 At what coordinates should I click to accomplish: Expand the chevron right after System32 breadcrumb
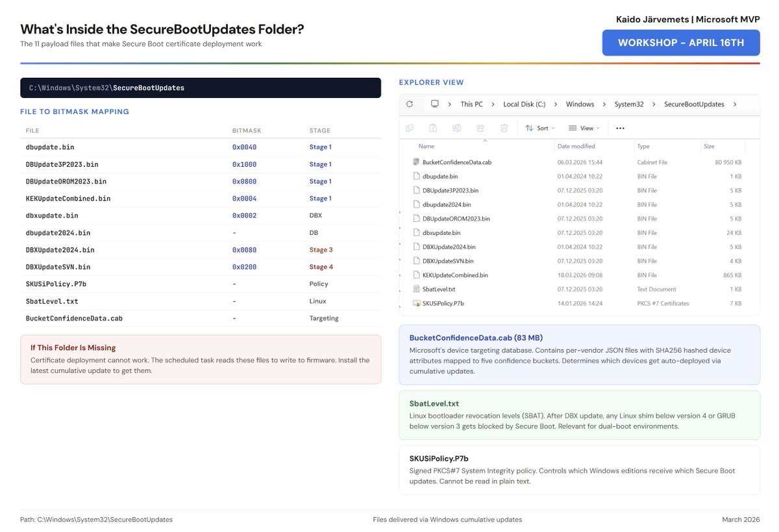click(x=654, y=104)
